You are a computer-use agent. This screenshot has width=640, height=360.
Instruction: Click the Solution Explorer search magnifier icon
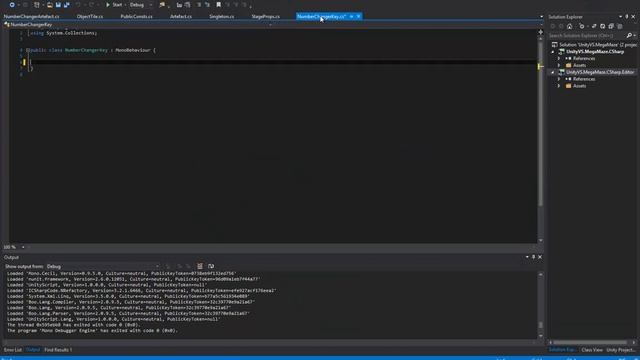629,36
